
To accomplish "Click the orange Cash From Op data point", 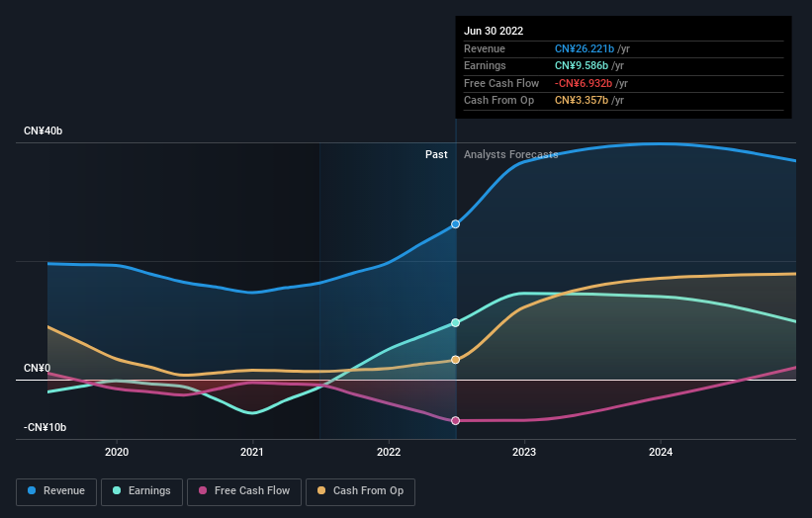I will coord(455,360).
